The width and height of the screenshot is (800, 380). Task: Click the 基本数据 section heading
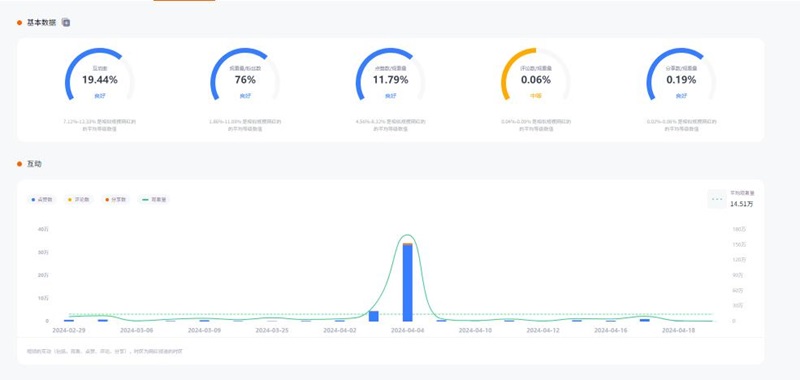click(x=41, y=22)
